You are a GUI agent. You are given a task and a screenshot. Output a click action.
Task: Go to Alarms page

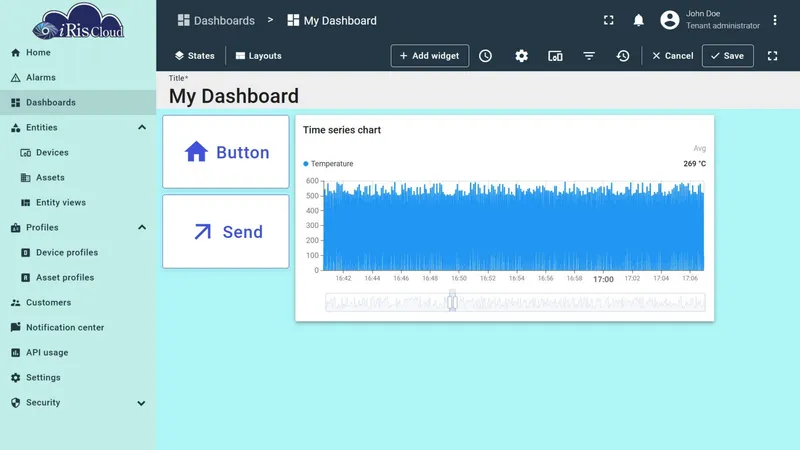point(78,78)
